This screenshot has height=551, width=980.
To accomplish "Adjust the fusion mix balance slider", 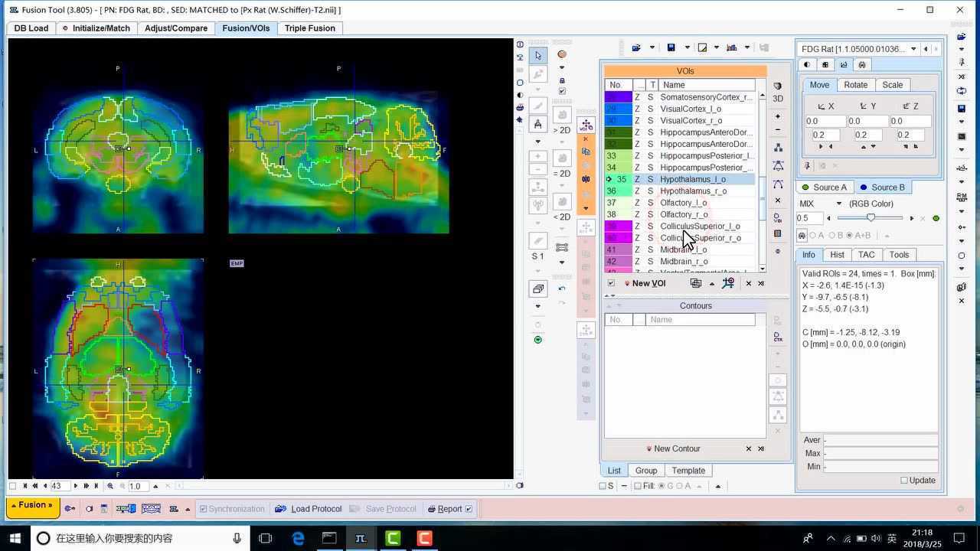I will (871, 218).
